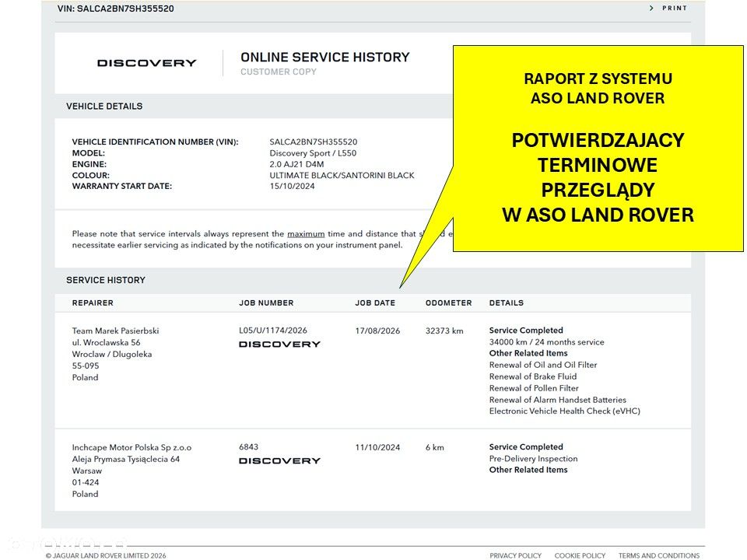Select warranty start date 15/10/2024

(292, 186)
